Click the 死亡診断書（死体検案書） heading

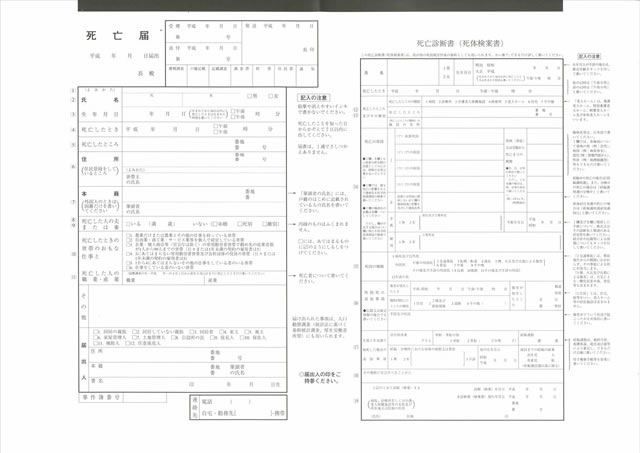[460, 43]
